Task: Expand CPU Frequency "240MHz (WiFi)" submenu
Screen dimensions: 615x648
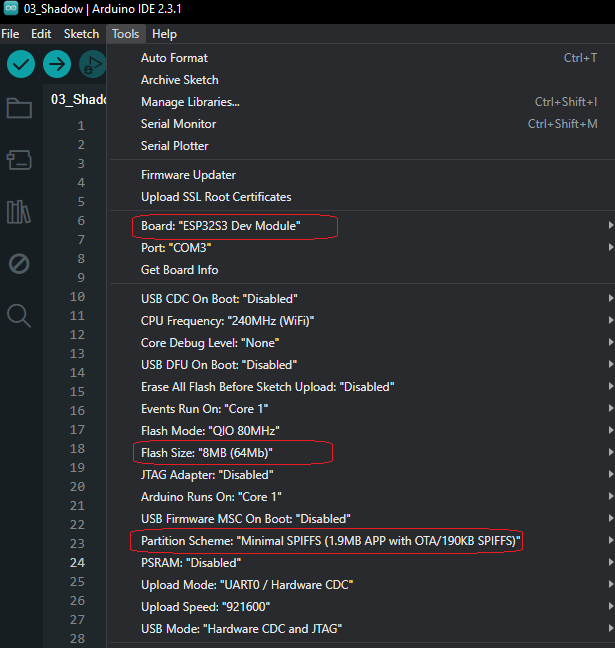Action: 362,321
